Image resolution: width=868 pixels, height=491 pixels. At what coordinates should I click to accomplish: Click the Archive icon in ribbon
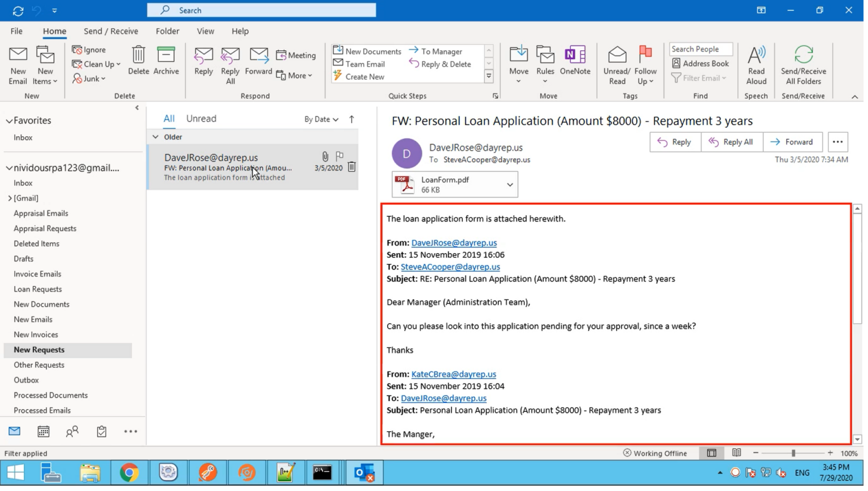pos(166,60)
